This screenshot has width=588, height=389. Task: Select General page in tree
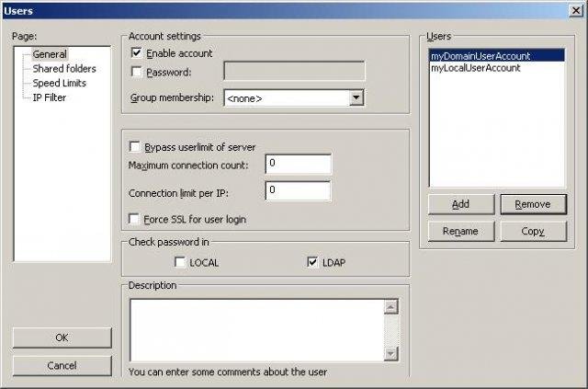pos(50,54)
